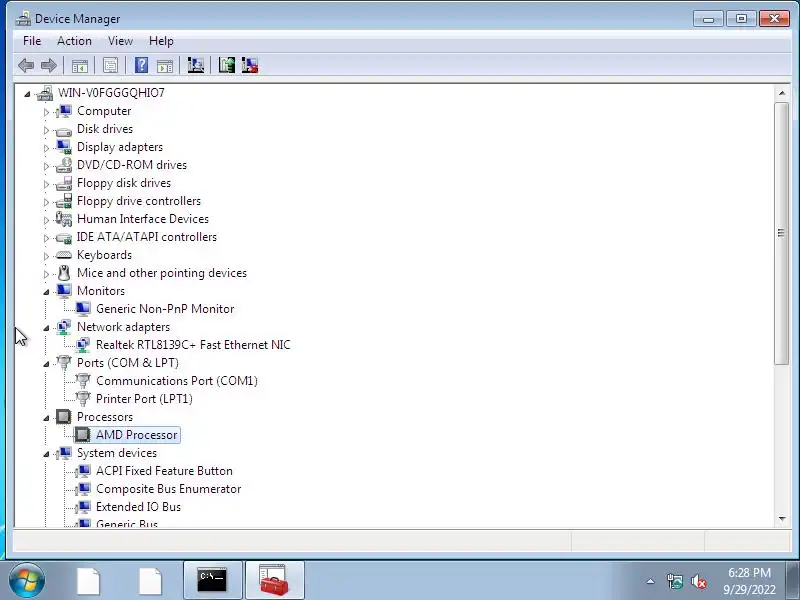Click red toolbox taskbar button
The width and height of the screenshot is (800, 600).
(x=274, y=580)
